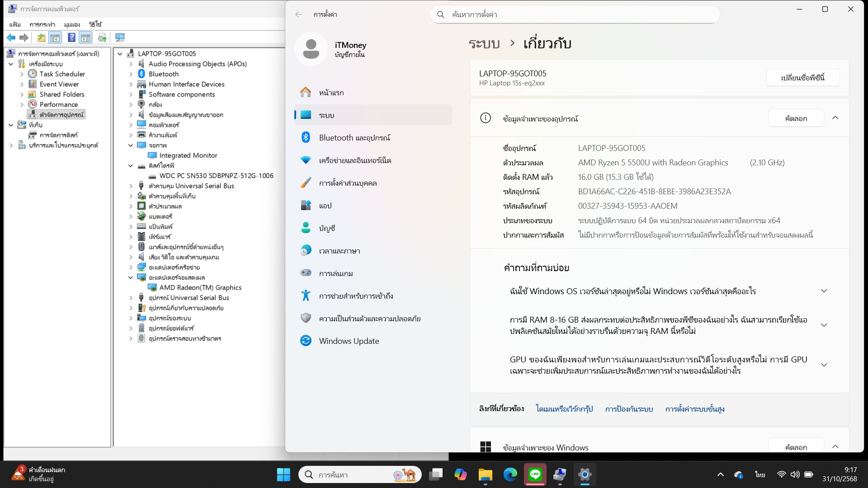
Task: Click the Help icon in Computer Management toolbar
Action: pyautogui.click(x=72, y=38)
